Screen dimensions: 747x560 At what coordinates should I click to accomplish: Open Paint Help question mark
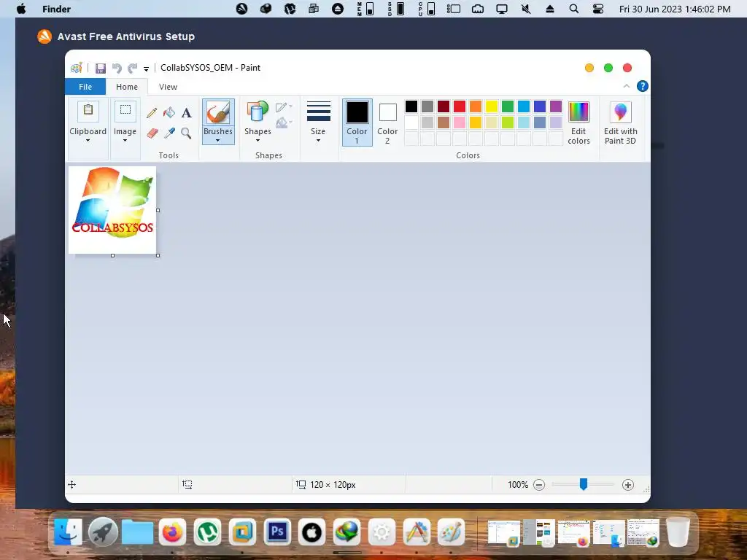642,86
